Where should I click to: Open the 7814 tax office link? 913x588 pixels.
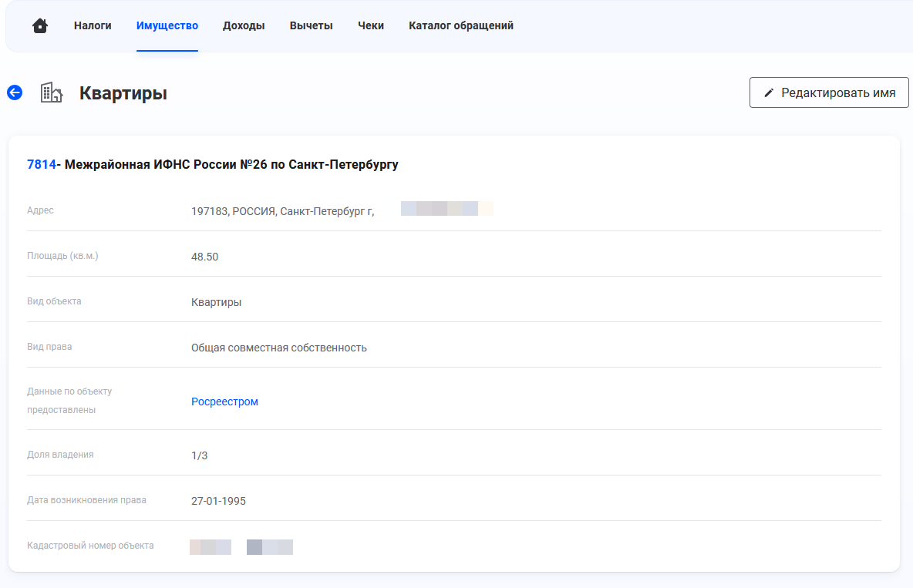point(42,164)
